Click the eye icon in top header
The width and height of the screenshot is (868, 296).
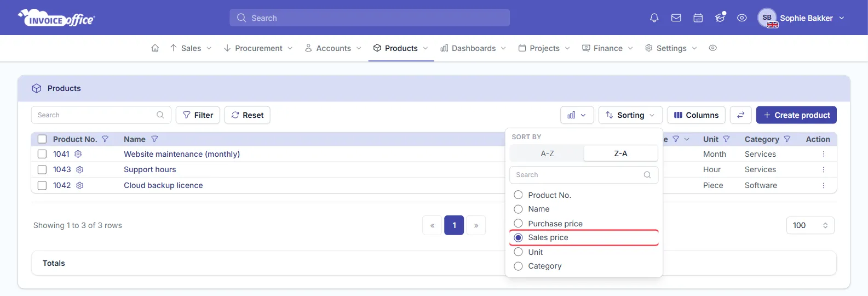coord(742,18)
